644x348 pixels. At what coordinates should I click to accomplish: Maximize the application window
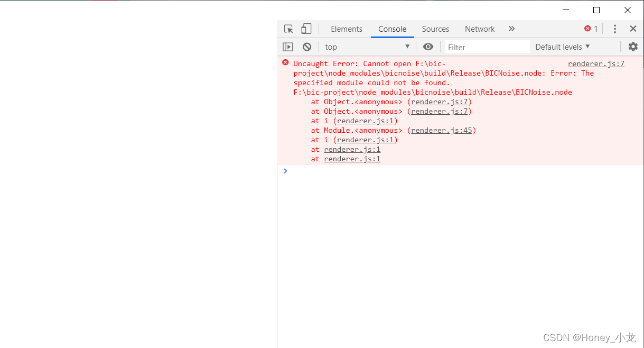point(596,10)
